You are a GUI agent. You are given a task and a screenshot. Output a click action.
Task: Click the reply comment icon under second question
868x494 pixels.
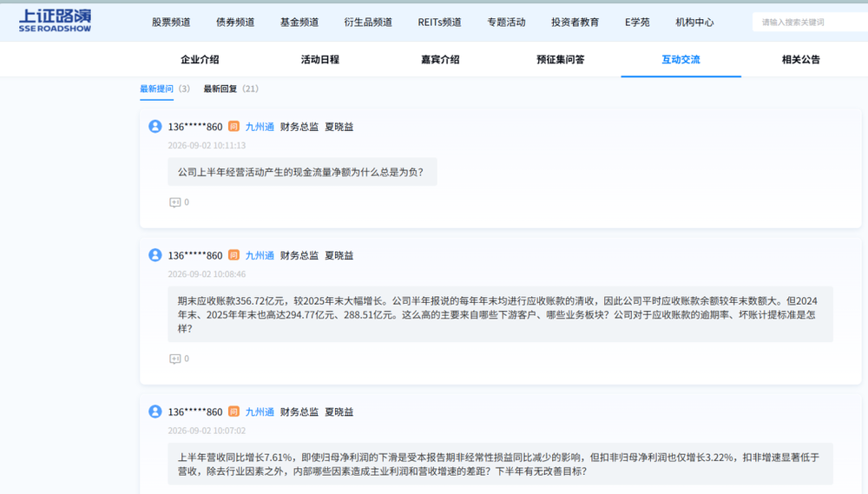pyautogui.click(x=175, y=359)
